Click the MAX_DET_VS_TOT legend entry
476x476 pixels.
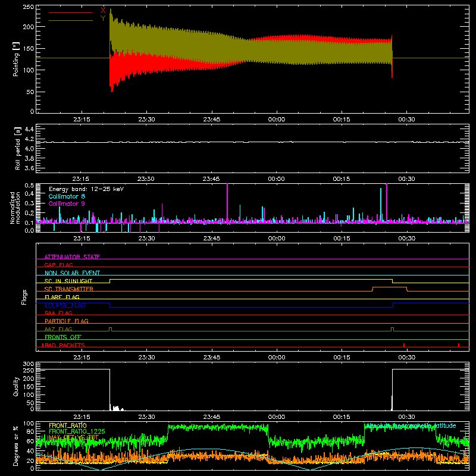[74, 437]
